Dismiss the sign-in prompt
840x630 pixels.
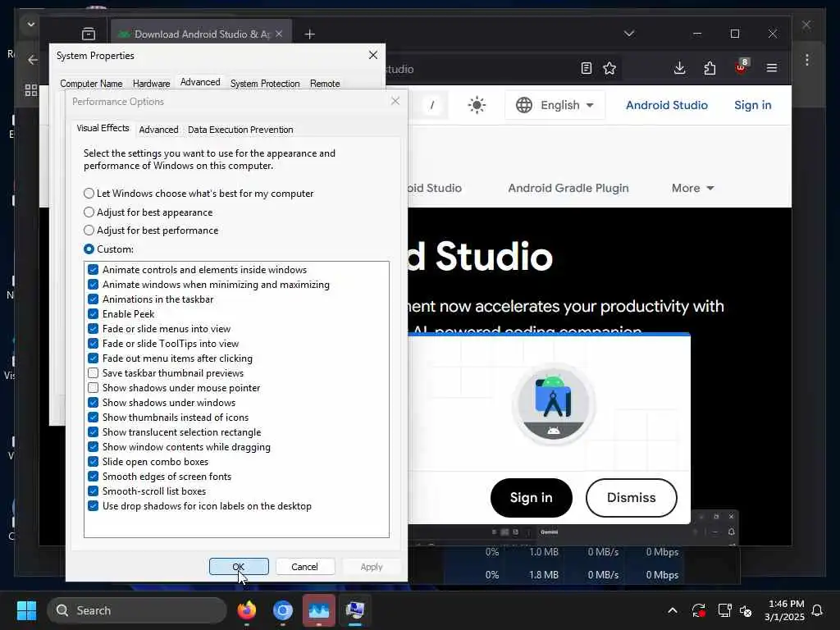(x=631, y=498)
